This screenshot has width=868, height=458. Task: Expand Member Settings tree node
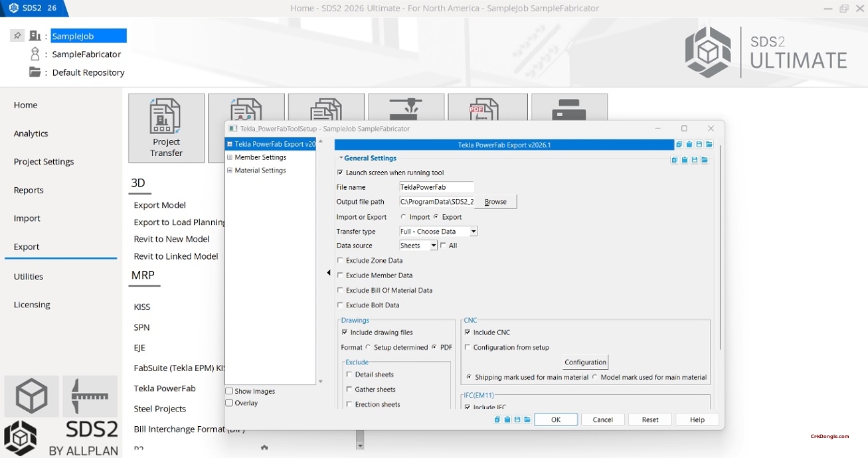click(230, 158)
